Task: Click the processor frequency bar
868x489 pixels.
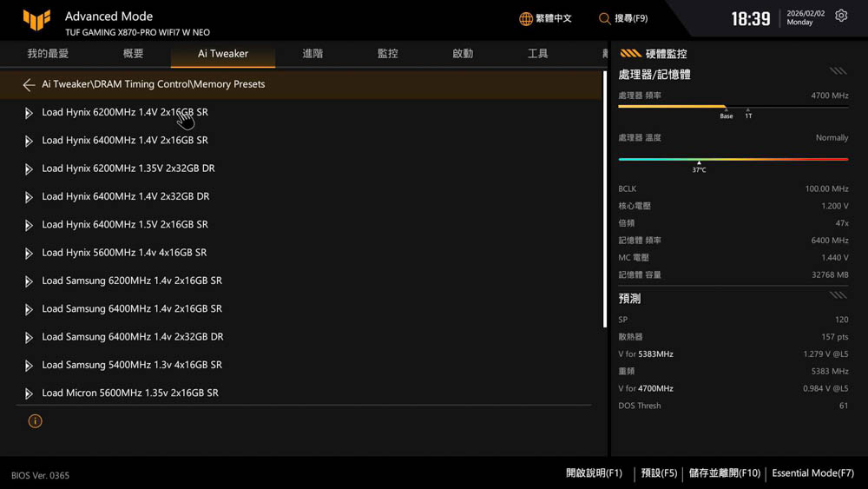Action: (x=733, y=107)
